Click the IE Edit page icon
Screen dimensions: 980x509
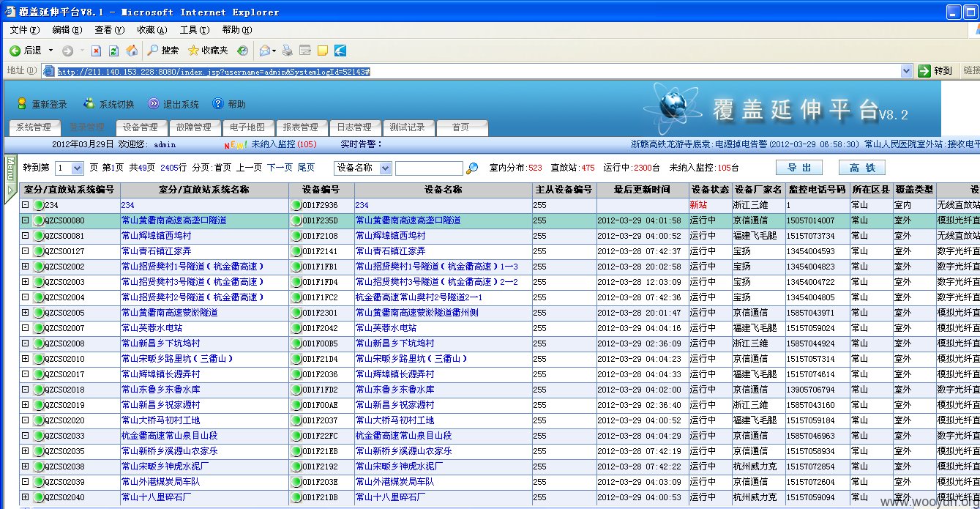(x=305, y=51)
